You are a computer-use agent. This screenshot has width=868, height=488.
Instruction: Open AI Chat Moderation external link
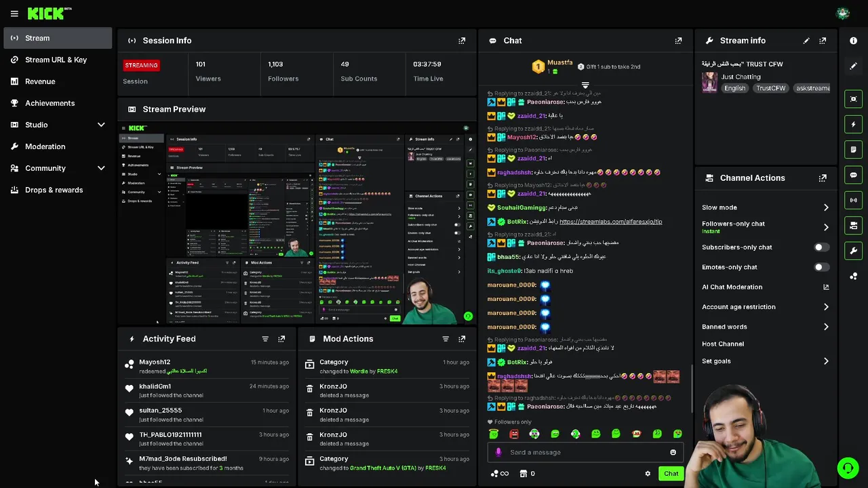[x=826, y=287]
